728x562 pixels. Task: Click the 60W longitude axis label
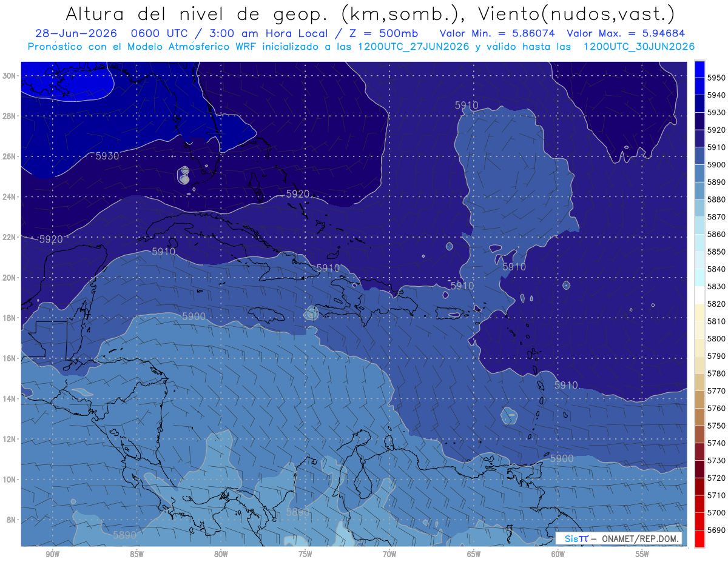click(x=558, y=554)
